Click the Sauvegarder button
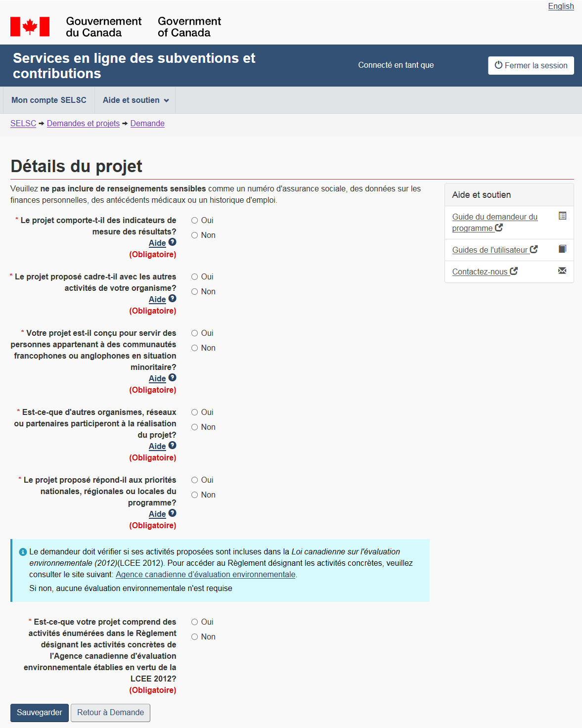Viewport: 582px width, 728px height. (40, 713)
